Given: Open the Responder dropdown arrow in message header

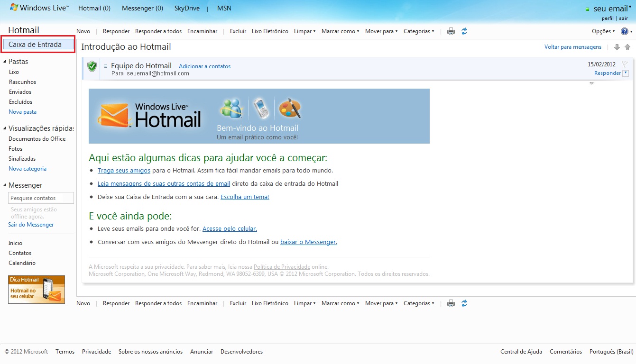Looking at the screenshot, I should pos(626,73).
